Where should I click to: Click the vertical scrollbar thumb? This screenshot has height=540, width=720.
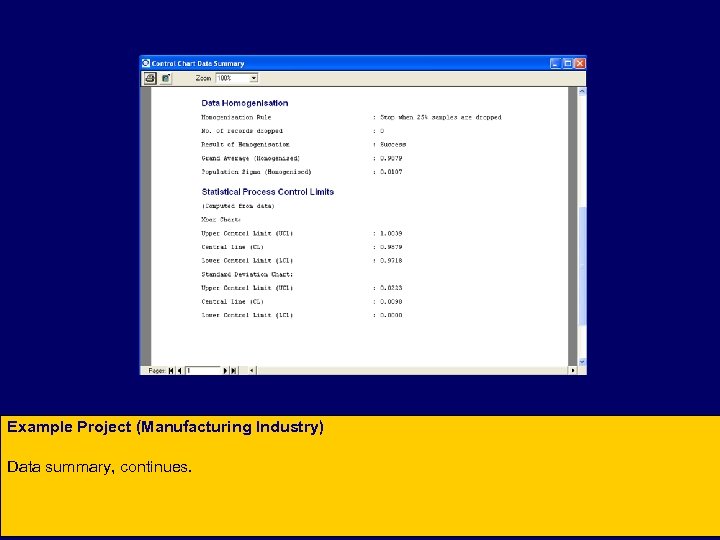click(582, 266)
